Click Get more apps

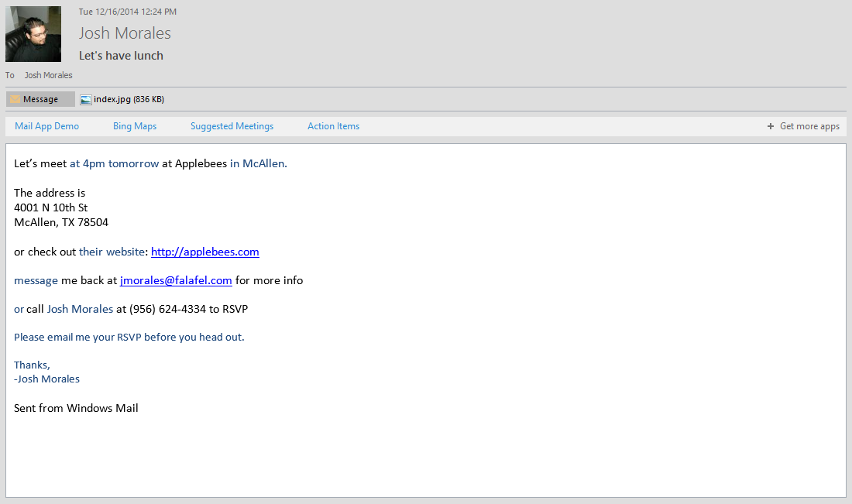pos(809,125)
